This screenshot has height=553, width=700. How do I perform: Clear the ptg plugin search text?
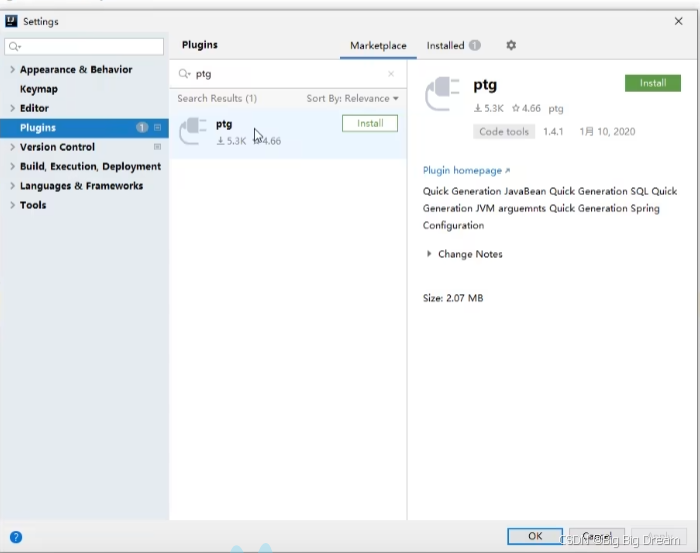(x=391, y=74)
